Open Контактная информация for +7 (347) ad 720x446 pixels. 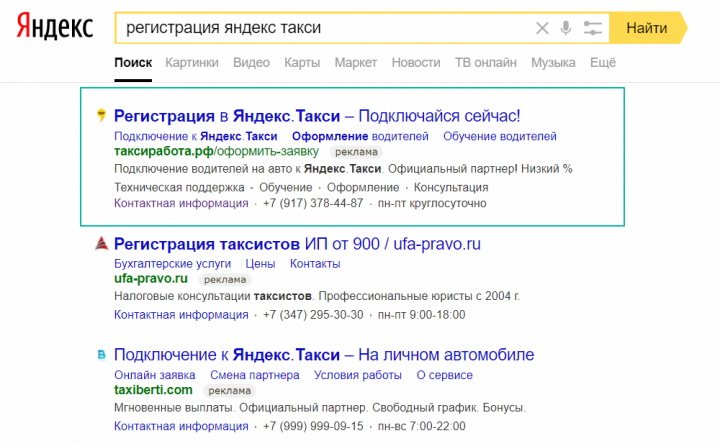point(181,315)
